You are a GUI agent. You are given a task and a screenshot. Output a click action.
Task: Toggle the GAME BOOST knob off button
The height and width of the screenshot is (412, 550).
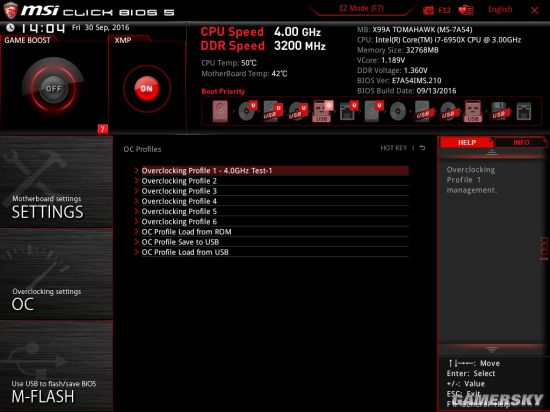click(53, 88)
